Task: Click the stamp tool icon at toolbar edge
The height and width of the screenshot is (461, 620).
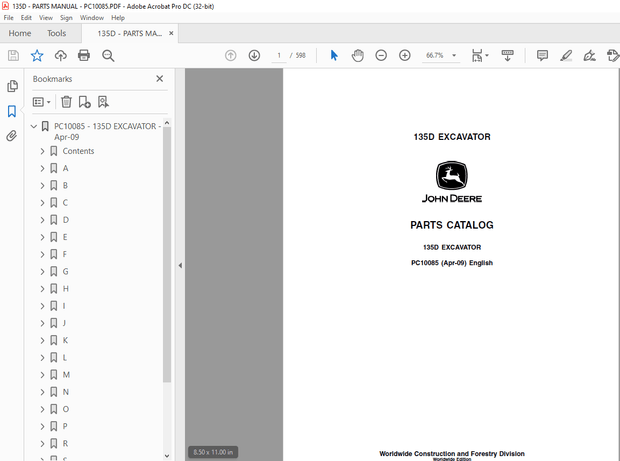Action: coord(613,55)
